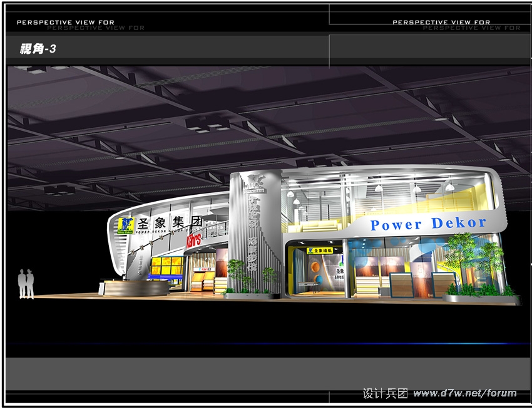This screenshot has height=409, width=532.
Task: Click the top-right PERSPECTIVE VIEW FOR heading
Action: (x=441, y=22)
